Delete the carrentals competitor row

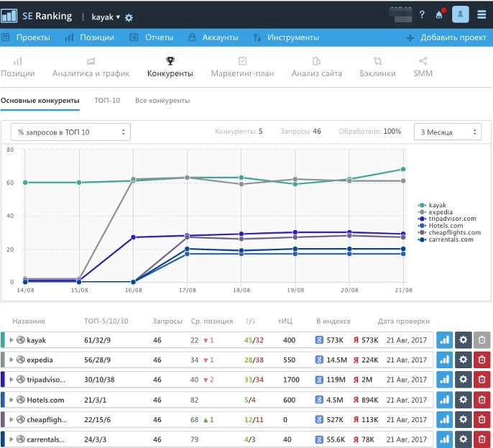(x=482, y=439)
